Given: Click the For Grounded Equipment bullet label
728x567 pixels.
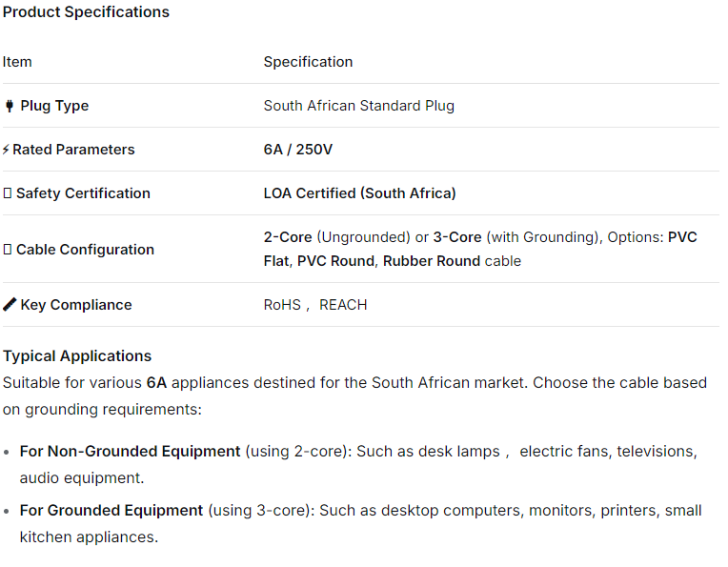Looking at the screenshot, I should coord(111,511).
